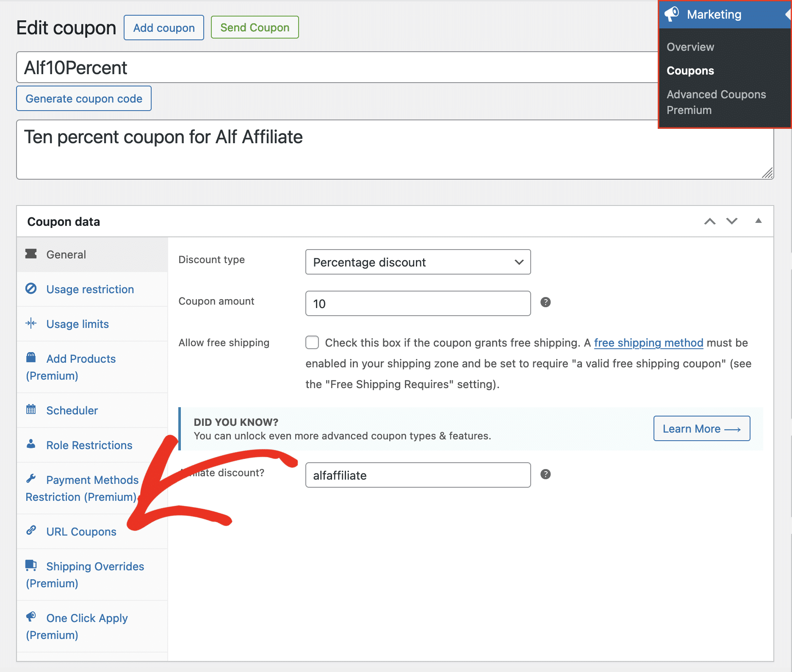Click the Send Coupon button
Screen dimensions: 792x672
(x=255, y=27)
